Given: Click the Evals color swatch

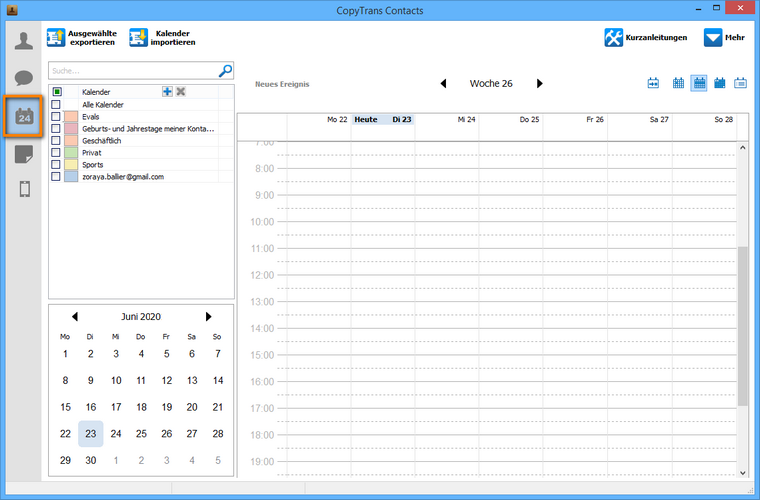Looking at the screenshot, I should point(71,117).
